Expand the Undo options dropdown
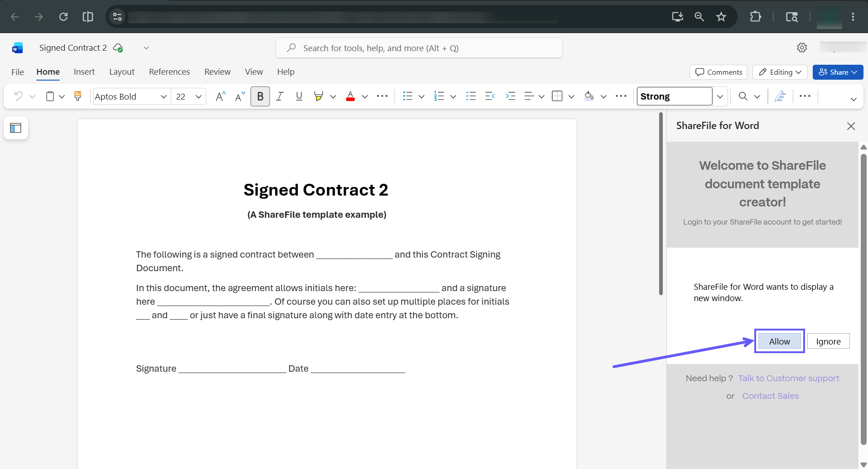 tap(33, 96)
